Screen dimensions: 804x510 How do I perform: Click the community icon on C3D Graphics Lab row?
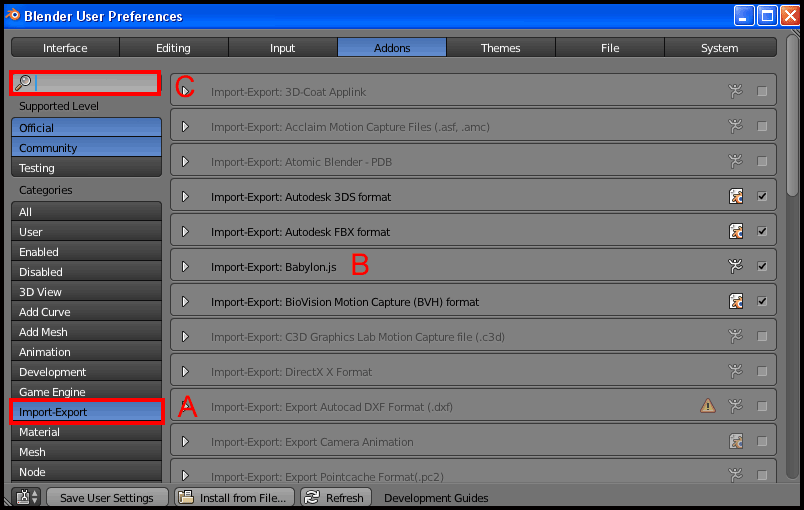(735, 336)
